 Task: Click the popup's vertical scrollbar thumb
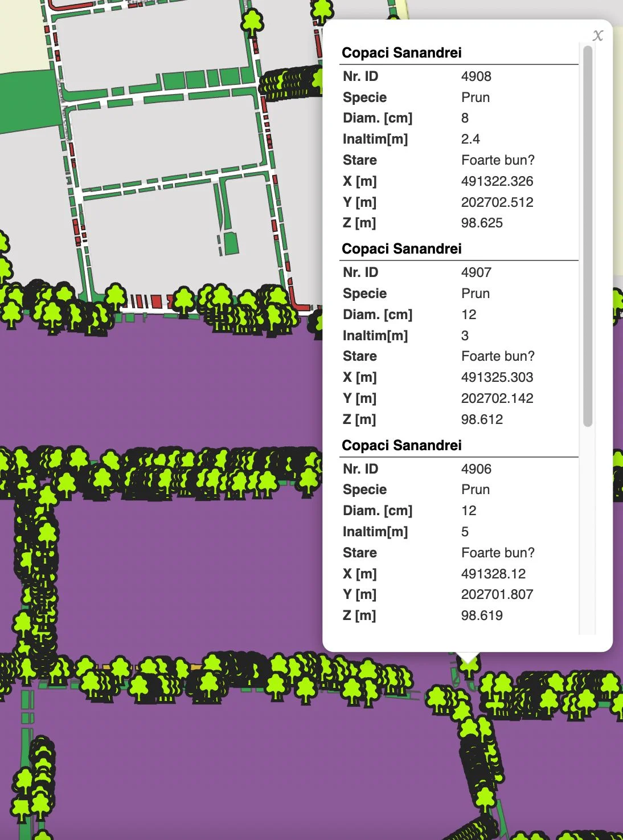(x=588, y=236)
